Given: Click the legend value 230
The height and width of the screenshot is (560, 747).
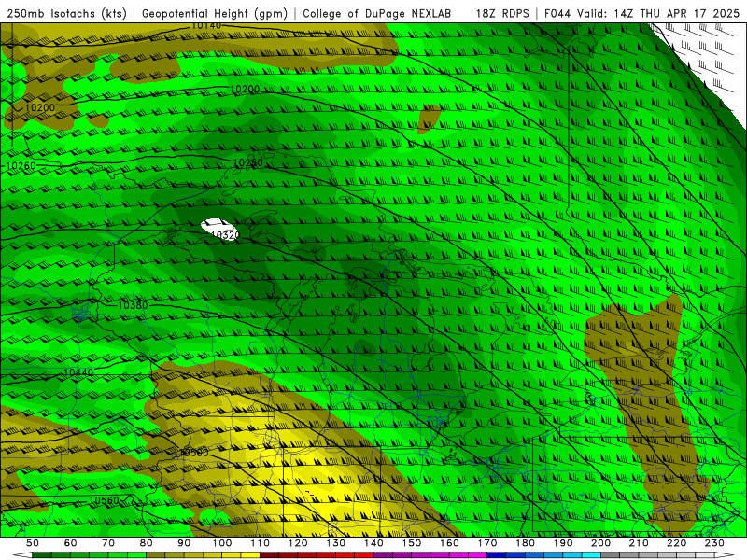Looking at the screenshot, I should (715, 543).
